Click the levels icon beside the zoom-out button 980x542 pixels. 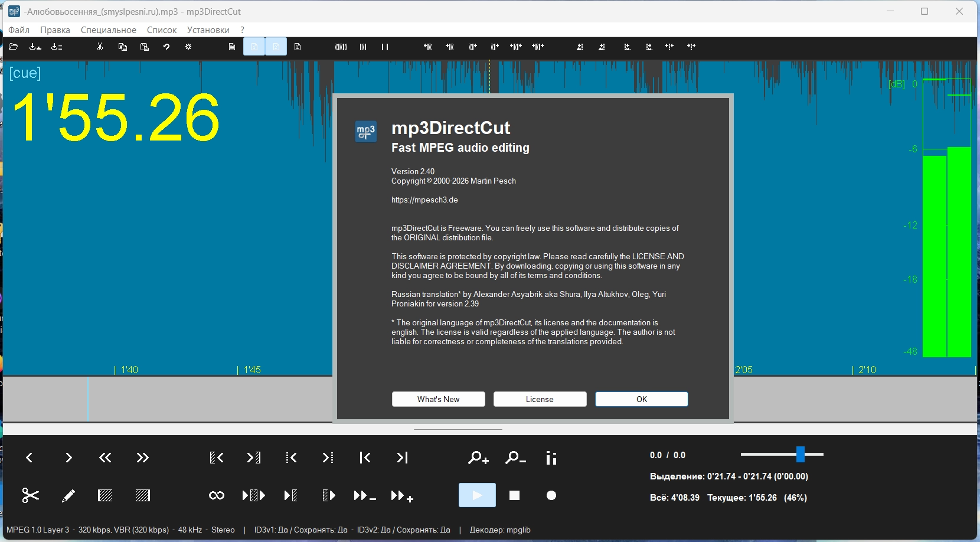point(551,458)
